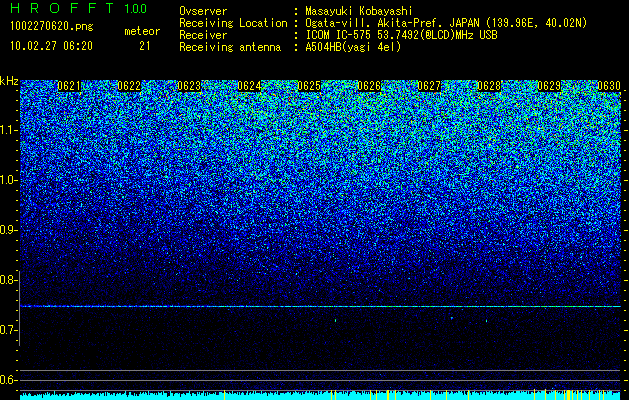The image size is (629, 400).
Task: Click the 'meteor' count label
Action: coord(142,31)
